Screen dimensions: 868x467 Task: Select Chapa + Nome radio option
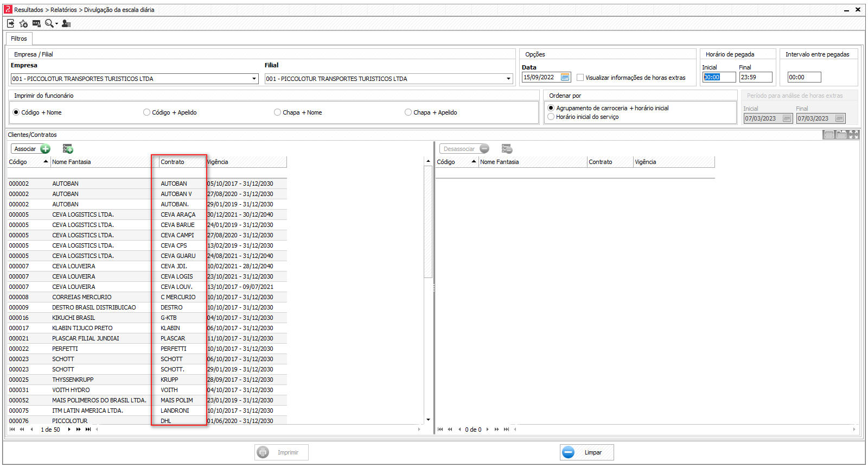pyautogui.click(x=277, y=112)
